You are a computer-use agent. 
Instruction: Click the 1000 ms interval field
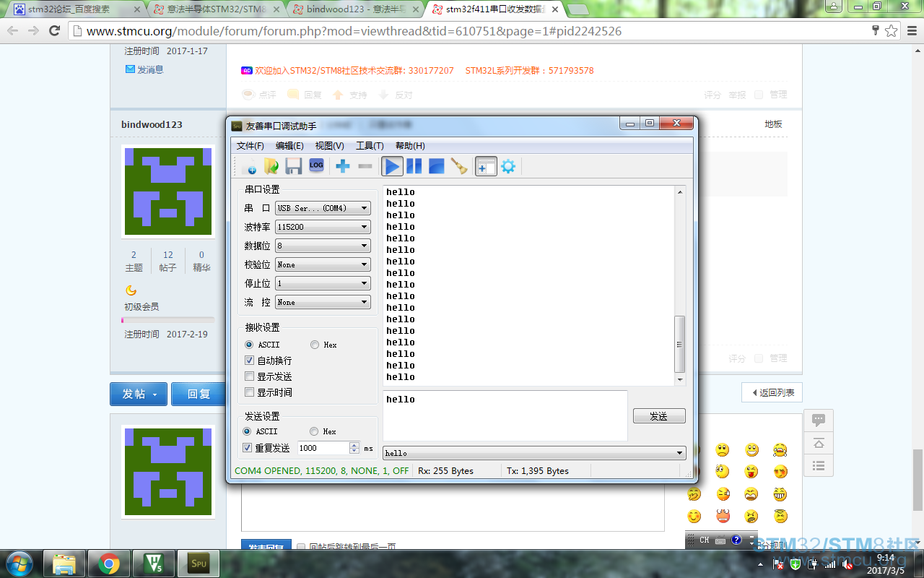pos(323,448)
